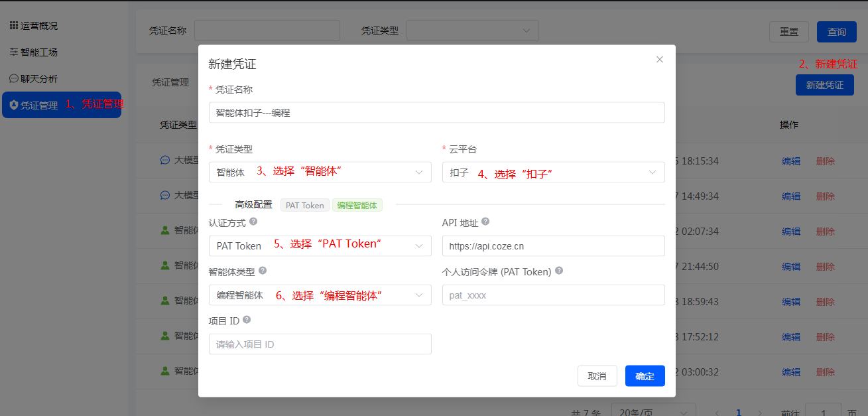This screenshot has width=868, height=416.
Task: Click the 运营概况 grid icon in sidebar
Action: pyautogui.click(x=13, y=26)
